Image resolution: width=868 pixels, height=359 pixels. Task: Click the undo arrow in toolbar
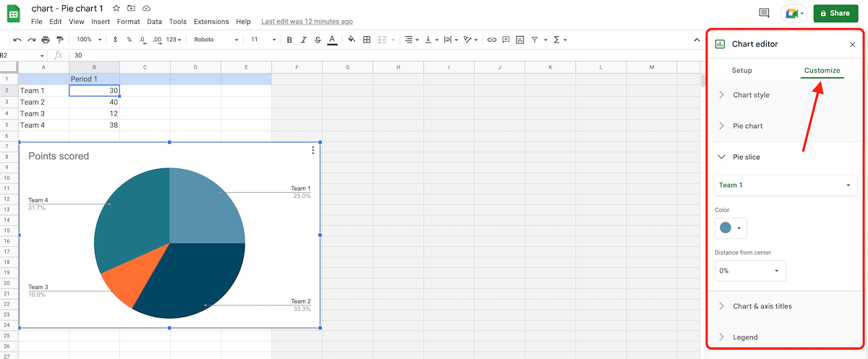[x=17, y=40]
